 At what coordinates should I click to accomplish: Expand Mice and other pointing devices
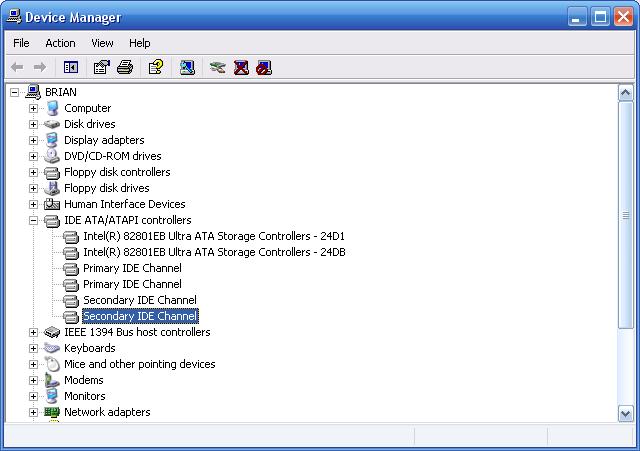tap(33, 364)
